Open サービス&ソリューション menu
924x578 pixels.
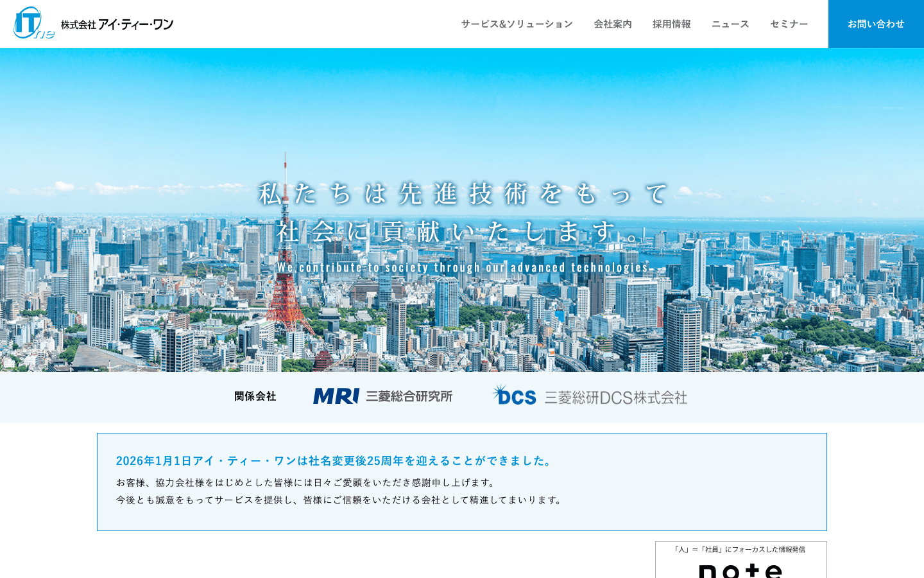point(517,24)
